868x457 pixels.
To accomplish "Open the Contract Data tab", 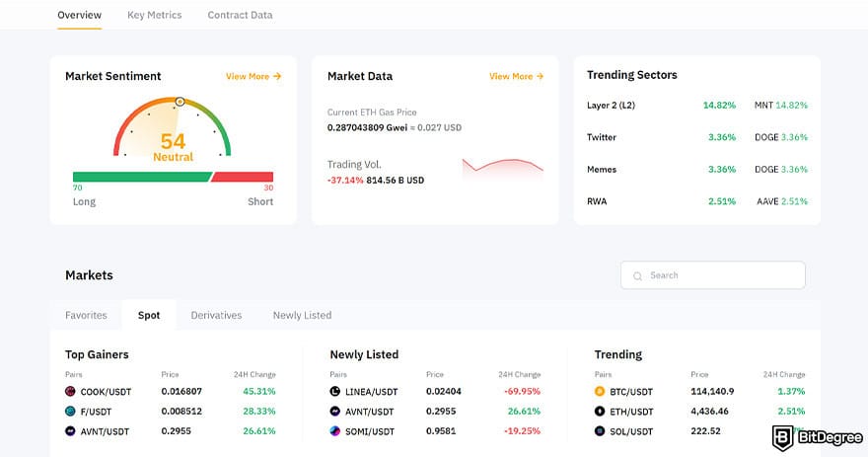I will pos(241,15).
